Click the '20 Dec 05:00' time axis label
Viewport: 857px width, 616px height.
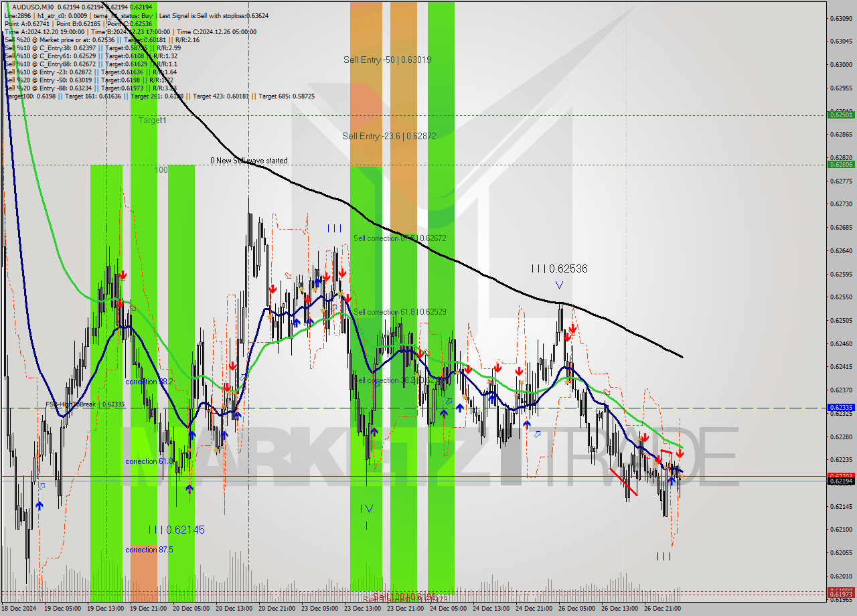191,608
